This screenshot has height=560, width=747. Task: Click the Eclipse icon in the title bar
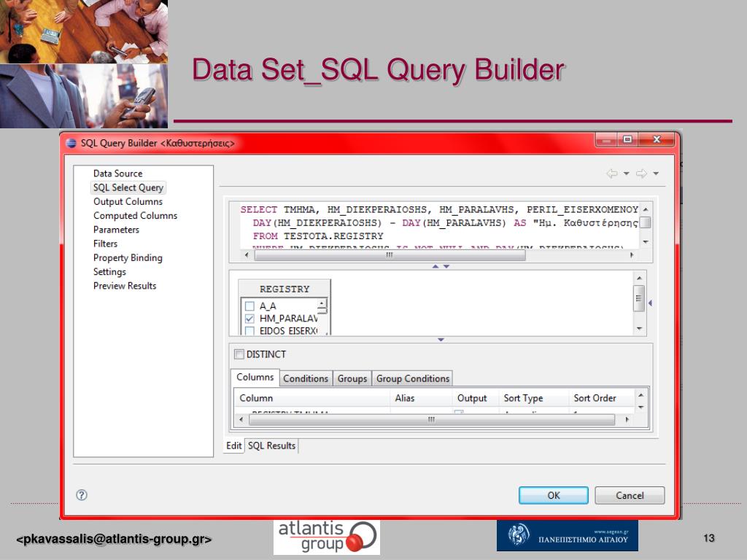click(x=71, y=143)
